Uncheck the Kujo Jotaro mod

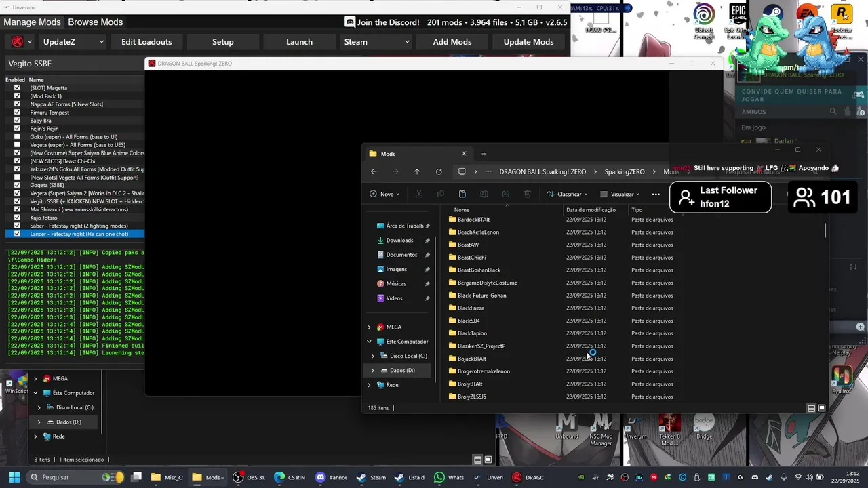tap(17, 218)
